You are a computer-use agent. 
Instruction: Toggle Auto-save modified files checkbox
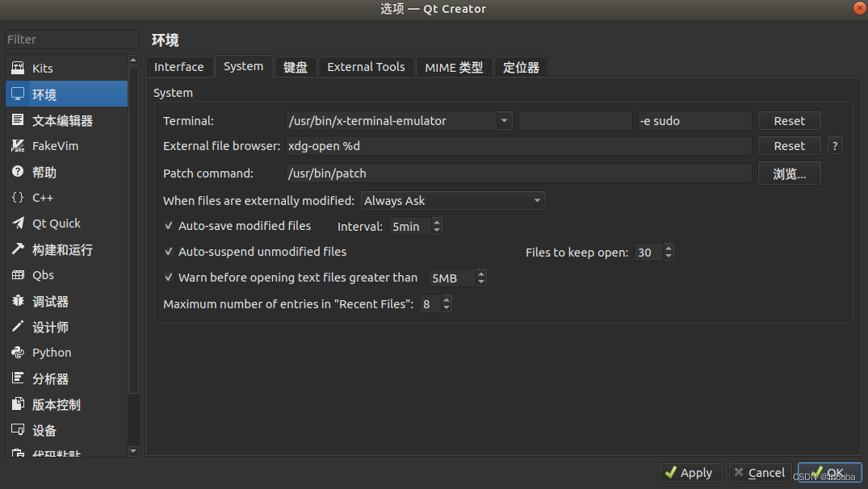click(168, 226)
